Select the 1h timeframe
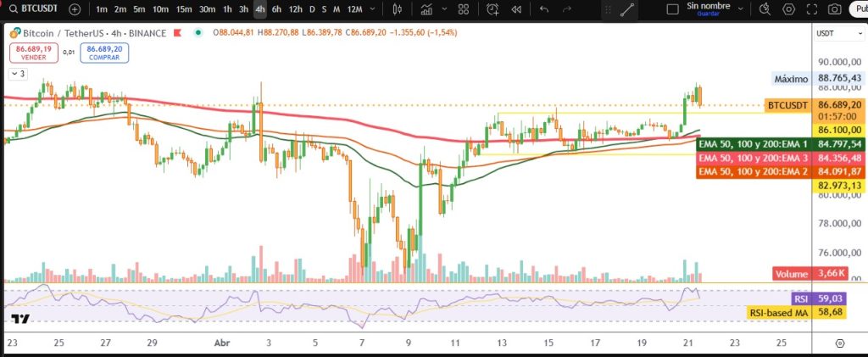868x357 pixels. (227, 9)
